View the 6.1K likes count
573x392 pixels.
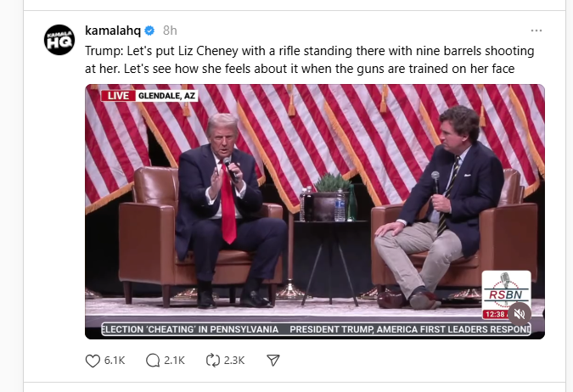(115, 361)
